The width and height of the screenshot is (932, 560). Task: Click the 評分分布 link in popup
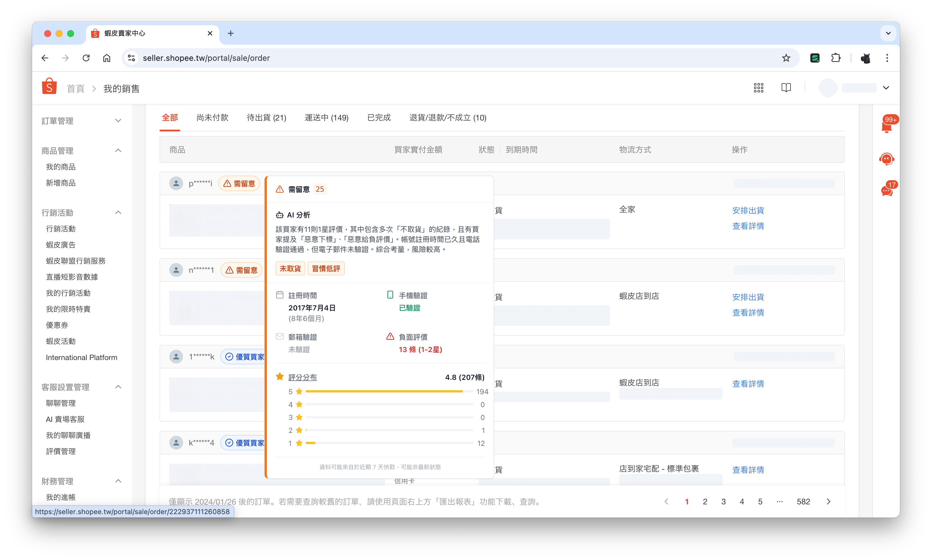(x=303, y=377)
